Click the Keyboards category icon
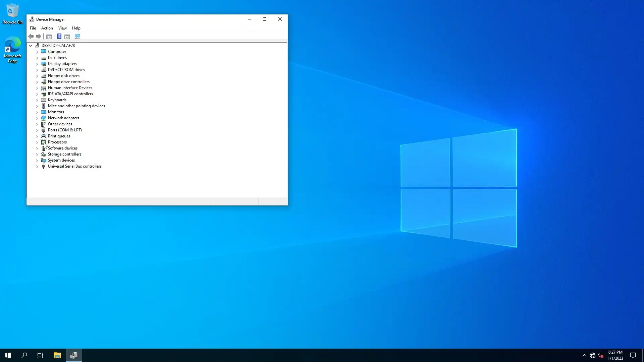 click(x=44, y=100)
